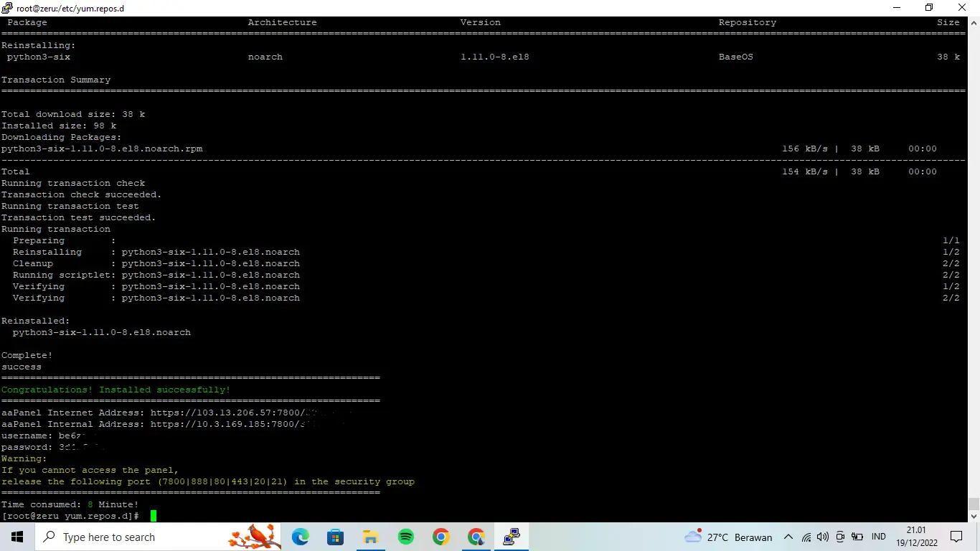Open File Explorer from the taskbar

tap(370, 537)
